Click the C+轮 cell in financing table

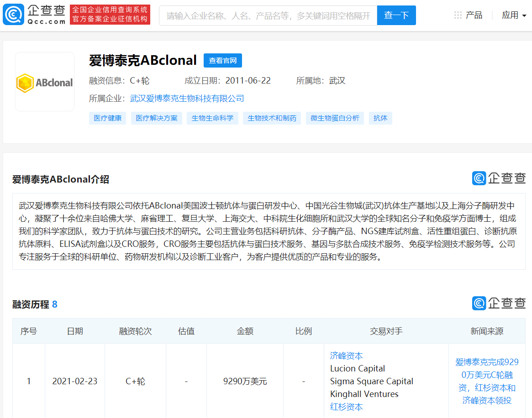[x=135, y=381]
